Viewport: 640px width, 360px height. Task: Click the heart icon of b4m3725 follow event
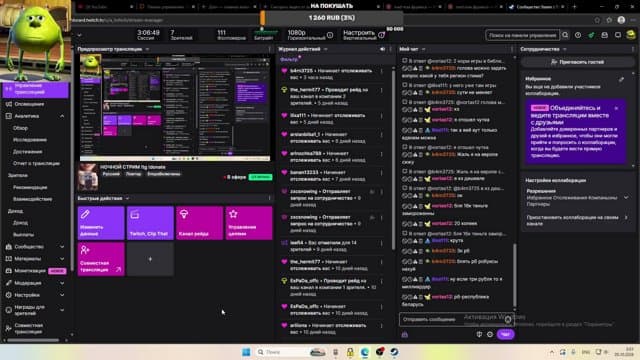pos(284,71)
